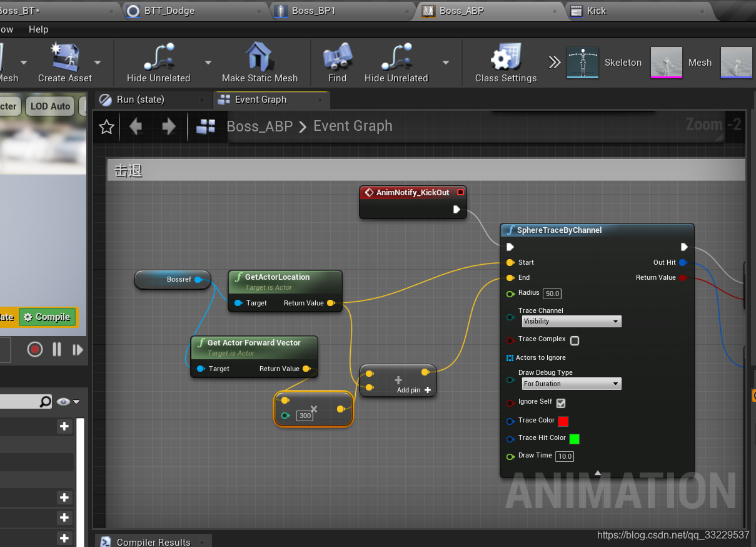Click the SphereTraceByChannel exec output pin
Screen dimensions: 756x547
(x=684, y=247)
